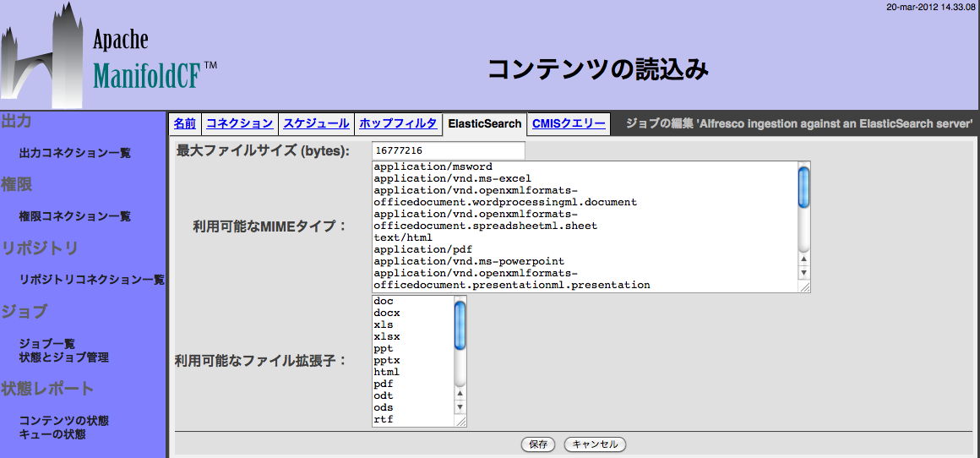Click the MIME types textarea resize handle
The width and height of the screenshot is (980, 458).
804,287
